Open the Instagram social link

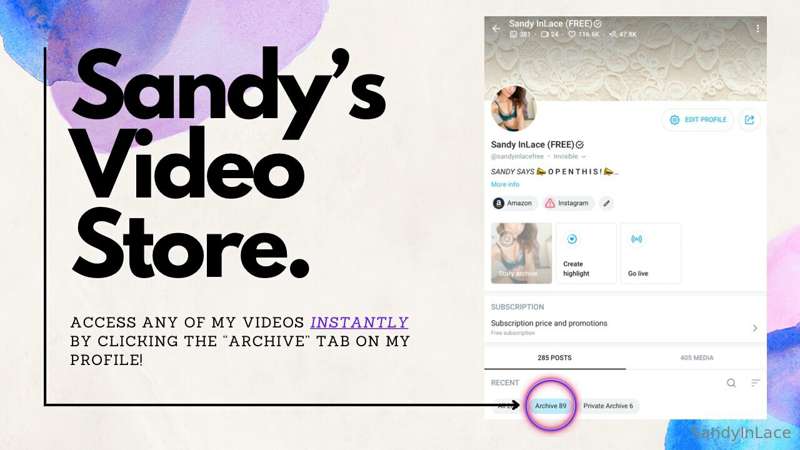tap(567, 203)
